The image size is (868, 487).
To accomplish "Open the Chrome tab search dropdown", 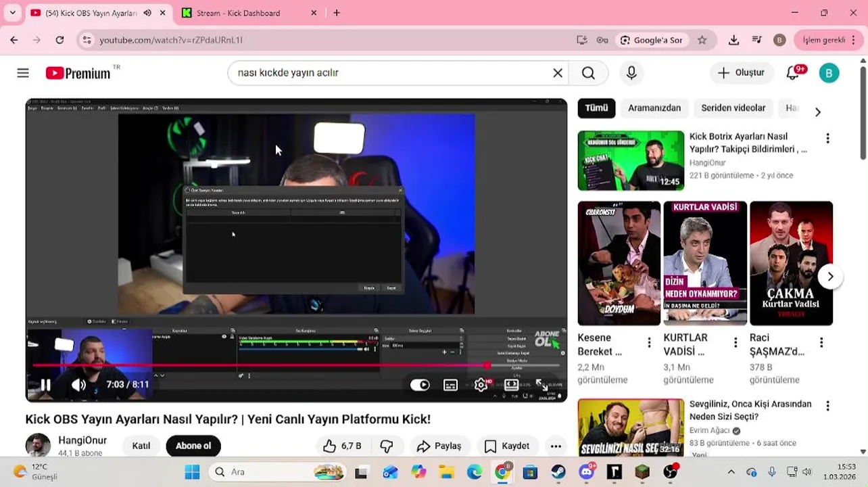I will click(12, 13).
